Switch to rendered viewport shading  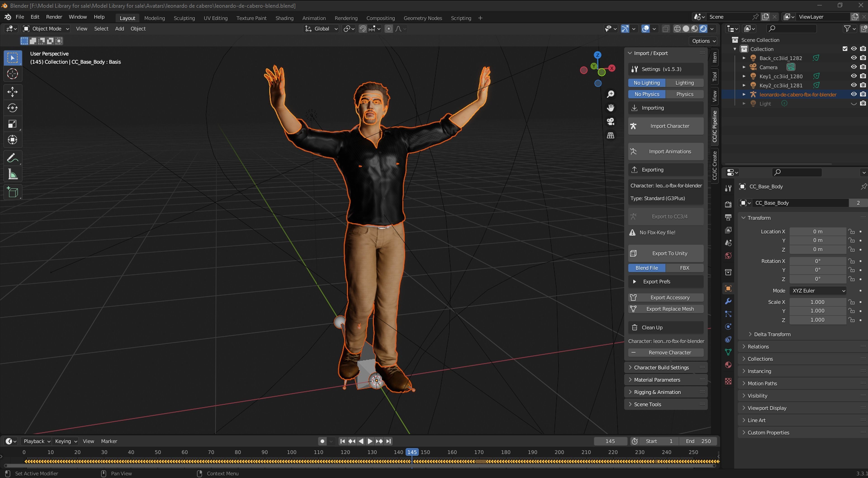click(x=703, y=29)
